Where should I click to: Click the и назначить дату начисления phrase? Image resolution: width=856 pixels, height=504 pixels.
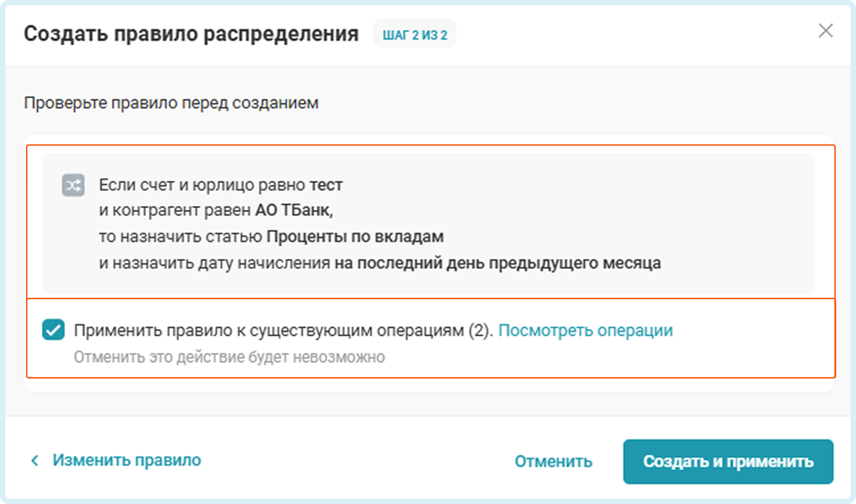coord(214,263)
